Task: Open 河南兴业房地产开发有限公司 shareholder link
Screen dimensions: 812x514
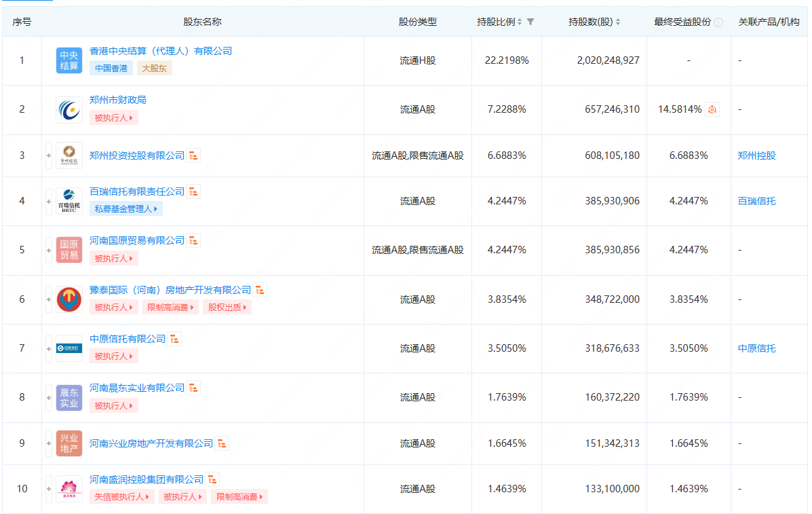Action: 151,443
